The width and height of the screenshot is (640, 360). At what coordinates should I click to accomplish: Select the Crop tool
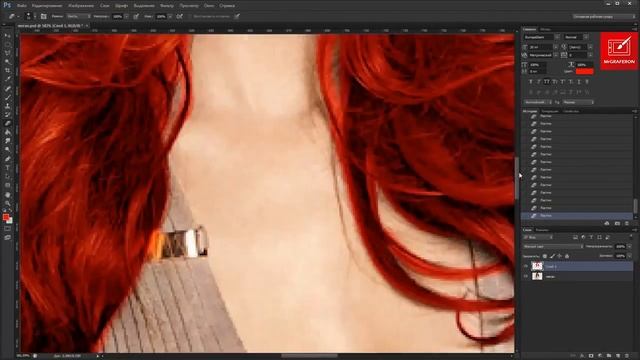pos(7,70)
